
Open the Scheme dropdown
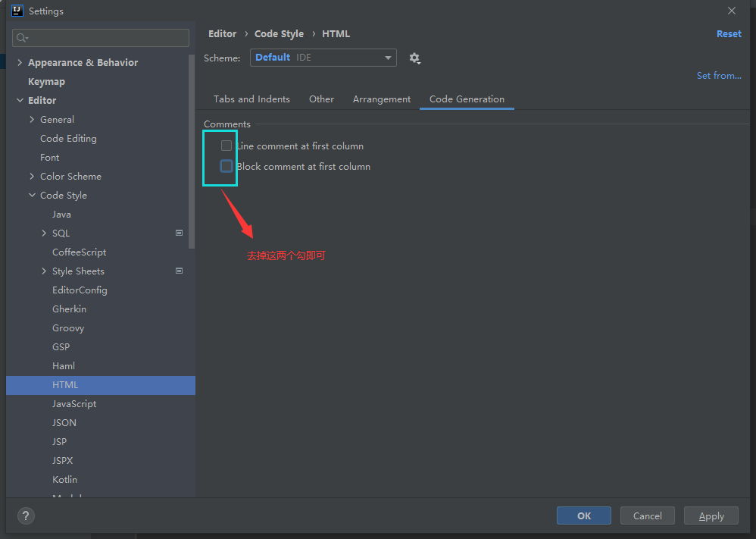(323, 58)
